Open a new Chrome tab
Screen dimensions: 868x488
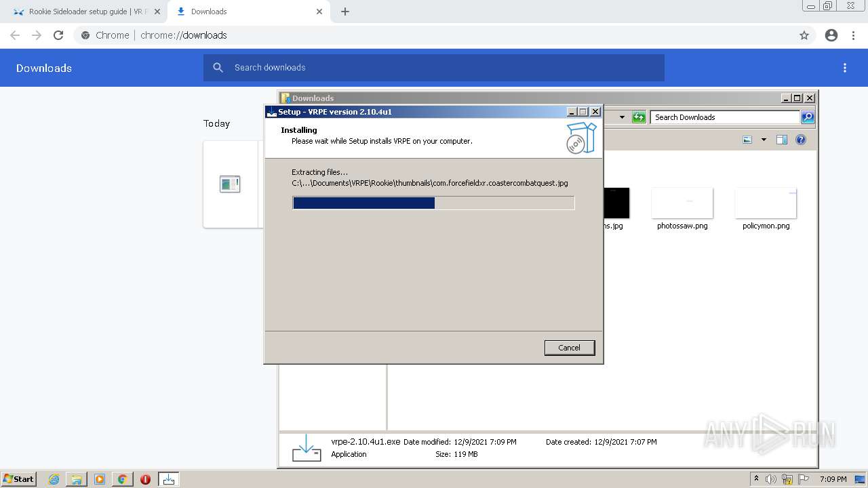[345, 12]
